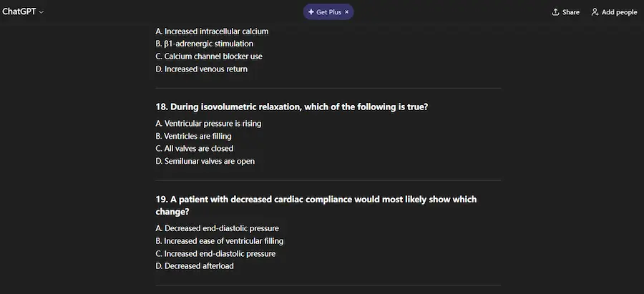Dismiss the Get Plus pill with X

click(x=347, y=12)
